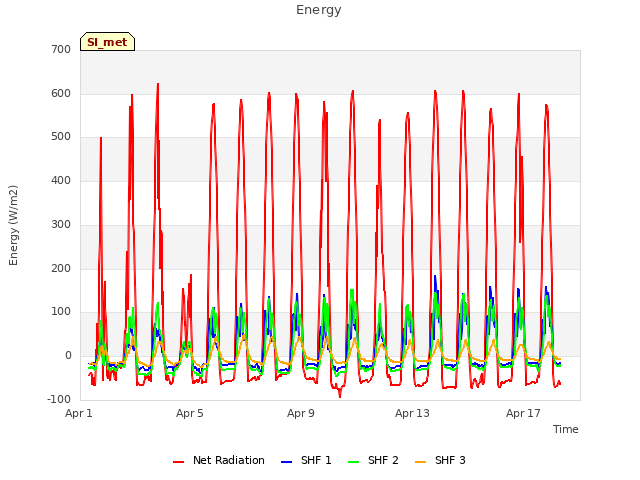640x480 pixels.
Task: Toggle SHF 1 series in legend
Action: tap(306, 460)
